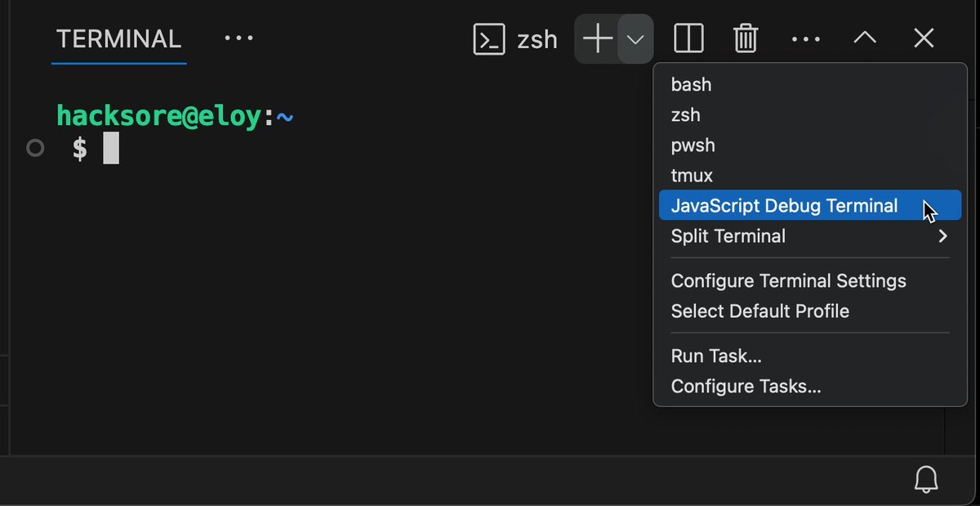Click Select Default Profile
Viewport: 980px width, 506px height.
tap(759, 311)
